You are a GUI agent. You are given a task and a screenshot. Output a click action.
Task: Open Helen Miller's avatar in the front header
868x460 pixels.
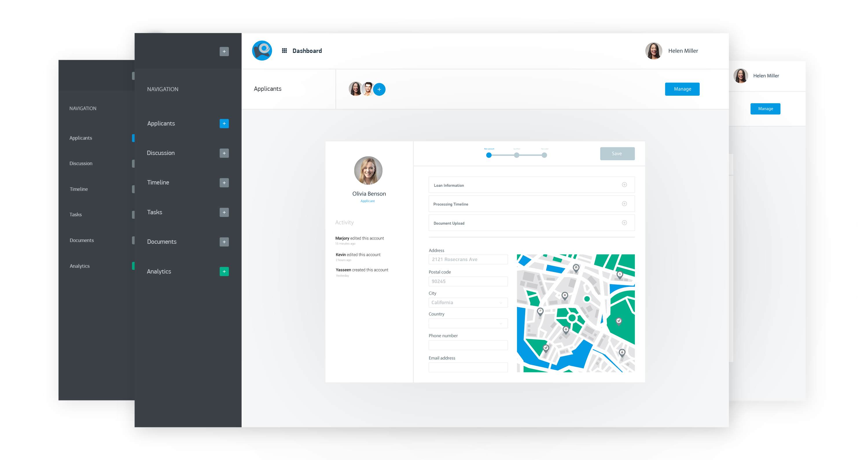point(654,51)
